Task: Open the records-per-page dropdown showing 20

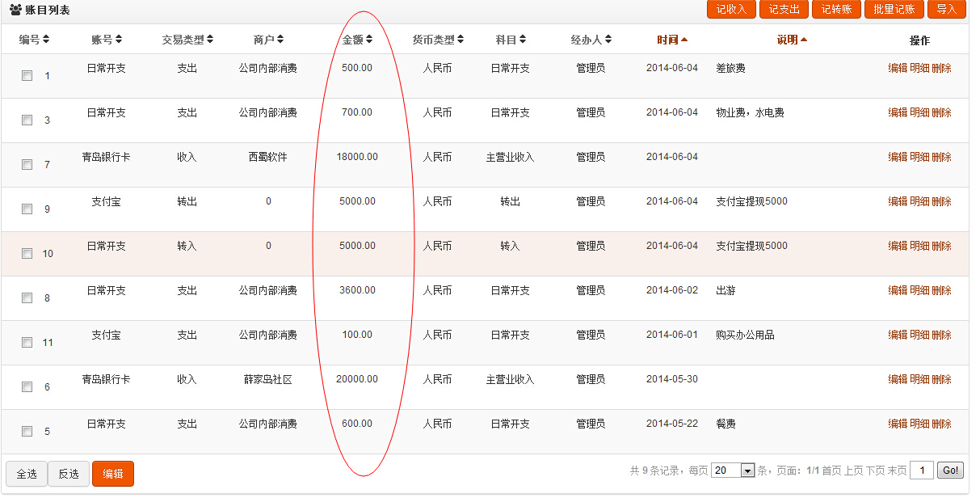Action: [x=733, y=471]
